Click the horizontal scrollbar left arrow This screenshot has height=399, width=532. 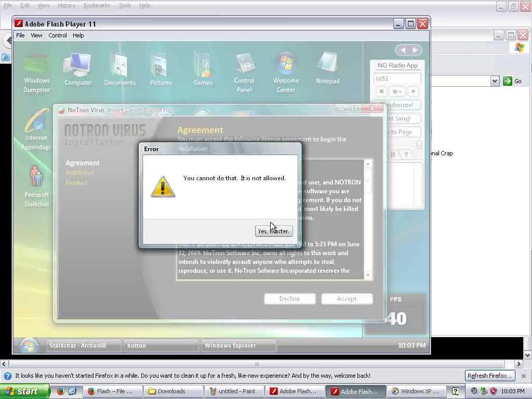[x=4, y=364]
